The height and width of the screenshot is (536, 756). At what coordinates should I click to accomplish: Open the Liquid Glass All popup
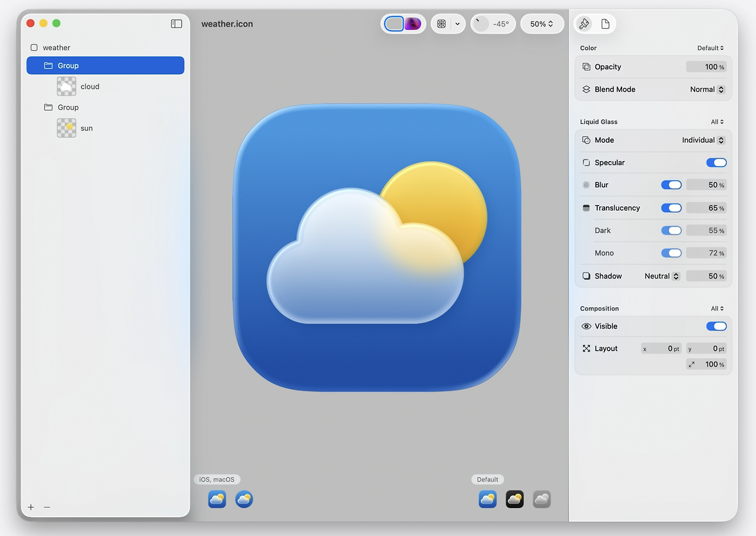(x=718, y=122)
